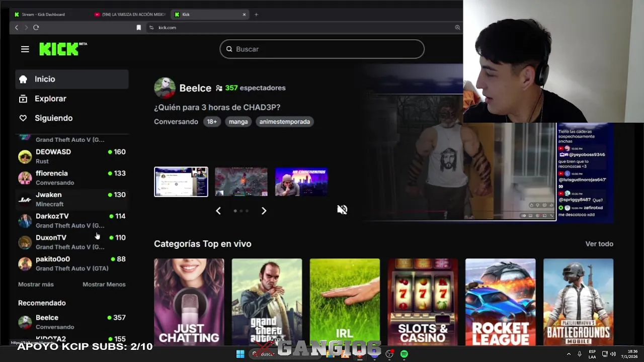Go to previous featured stream arrow
The image size is (644, 362).
(x=218, y=211)
